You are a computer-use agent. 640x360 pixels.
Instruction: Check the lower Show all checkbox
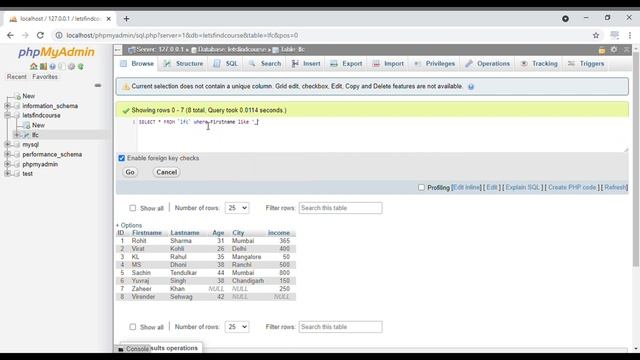pyautogui.click(x=133, y=327)
